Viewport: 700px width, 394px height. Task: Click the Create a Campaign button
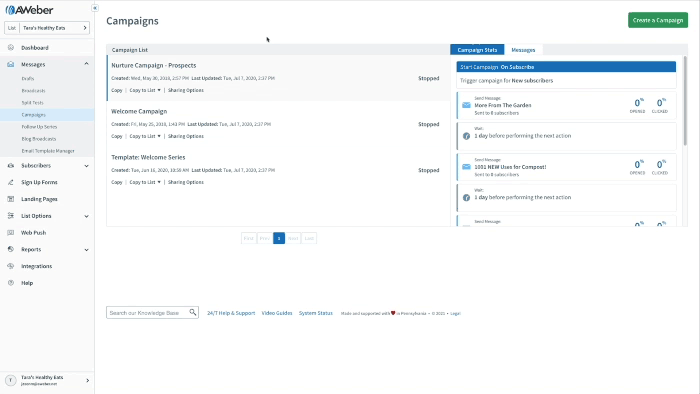[x=658, y=20]
